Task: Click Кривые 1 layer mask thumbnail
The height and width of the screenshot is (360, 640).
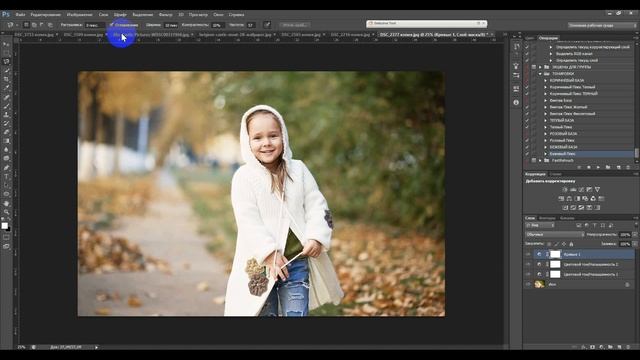Action: (x=555, y=254)
